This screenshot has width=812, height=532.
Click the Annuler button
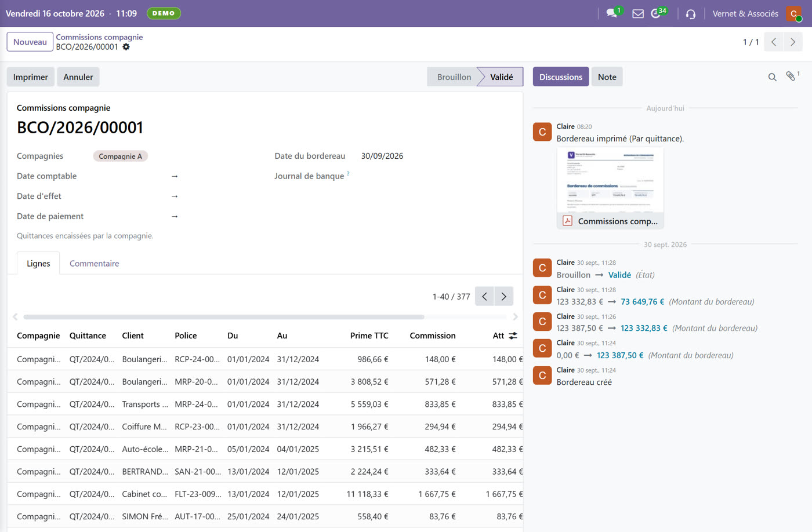pyautogui.click(x=78, y=77)
